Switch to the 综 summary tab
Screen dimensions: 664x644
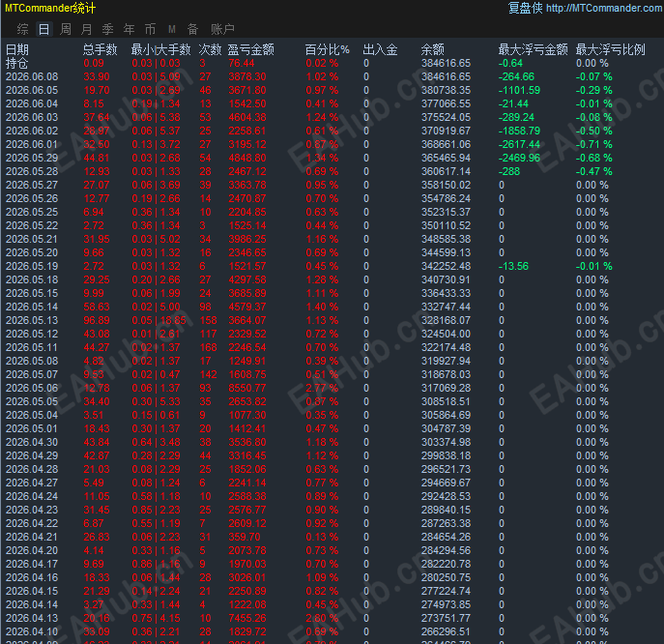tap(23, 29)
